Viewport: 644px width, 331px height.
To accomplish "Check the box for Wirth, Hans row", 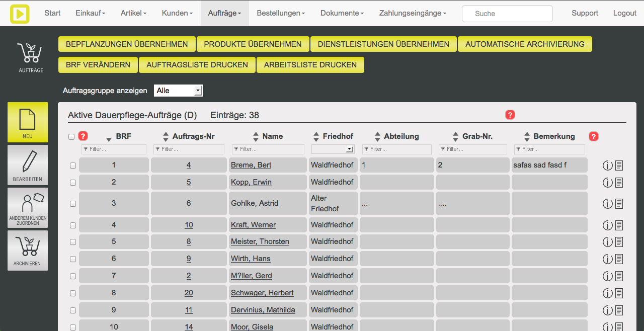I will [73, 259].
